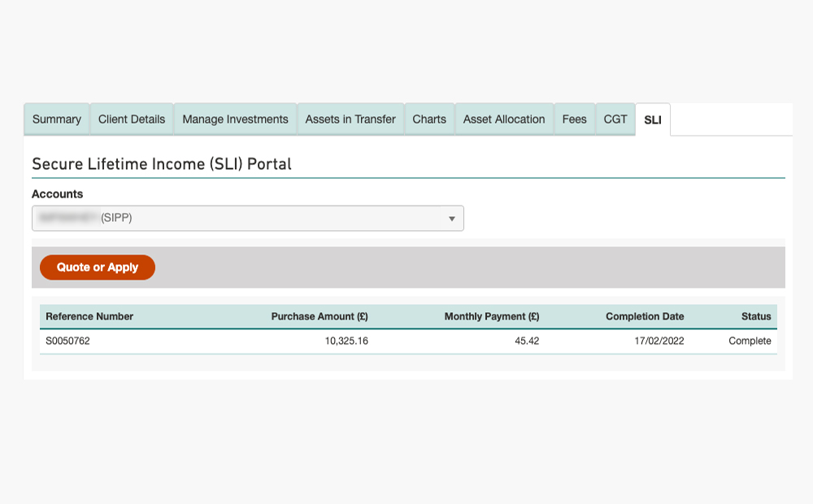Screen dimensions: 813x504
Task: Click the Status column header
Action: click(x=756, y=316)
